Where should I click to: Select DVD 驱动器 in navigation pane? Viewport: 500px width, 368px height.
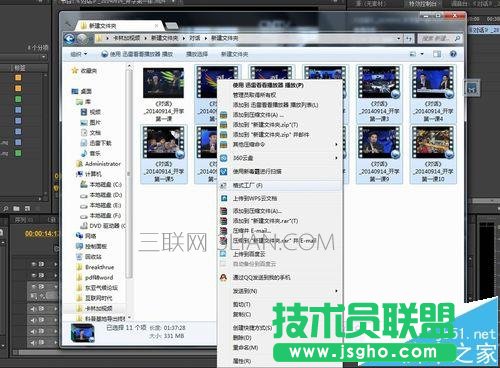point(103,226)
